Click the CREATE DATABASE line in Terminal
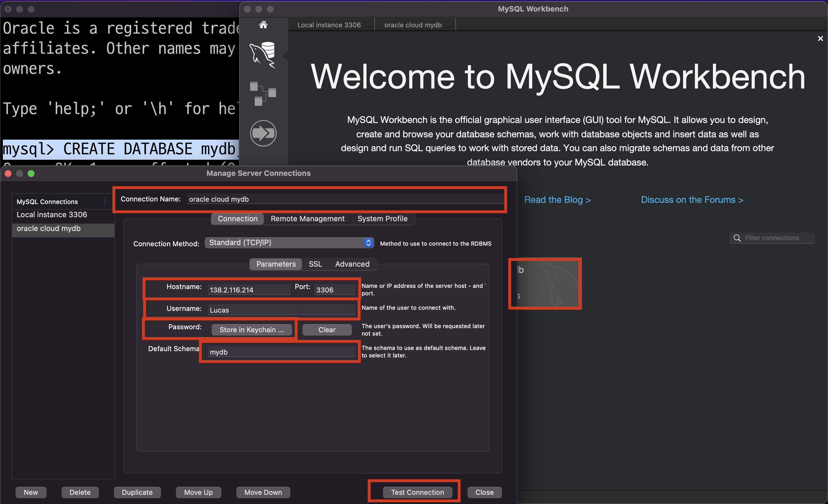The width and height of the screenshot is (828, 504). click(x=121, y=149)
